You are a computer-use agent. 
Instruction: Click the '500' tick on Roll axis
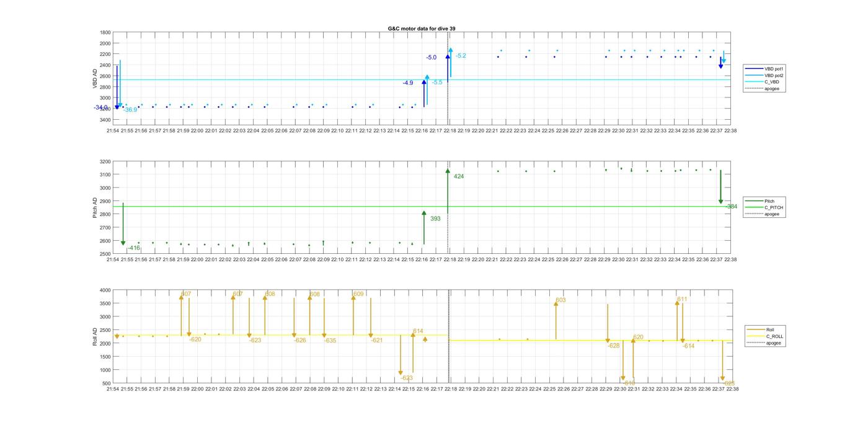[106, 383]
